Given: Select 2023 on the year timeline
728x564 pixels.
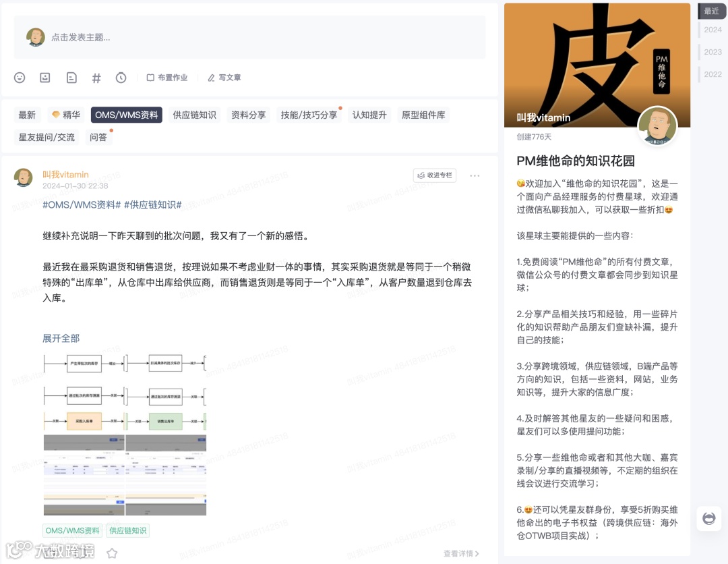Looking at the screenshot, I should pyautogui.click(x=712, y=51).
